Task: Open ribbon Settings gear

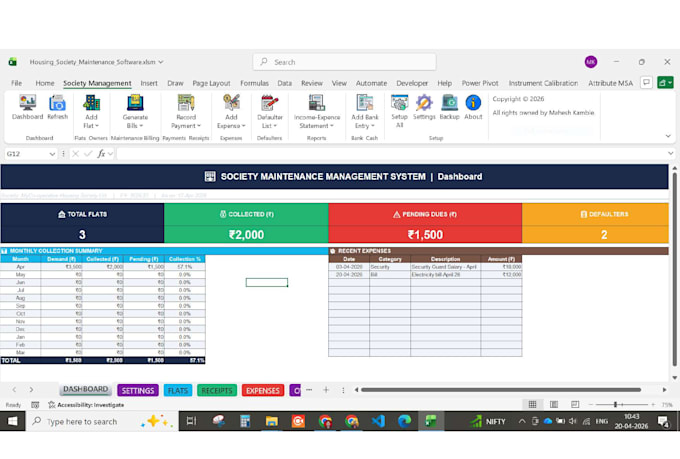Action: point(424,107)
